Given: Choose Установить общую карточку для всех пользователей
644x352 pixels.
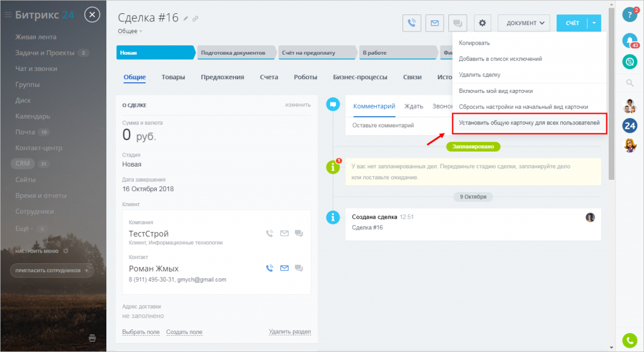Looking at the screenshot, I should tap(529, 123).
